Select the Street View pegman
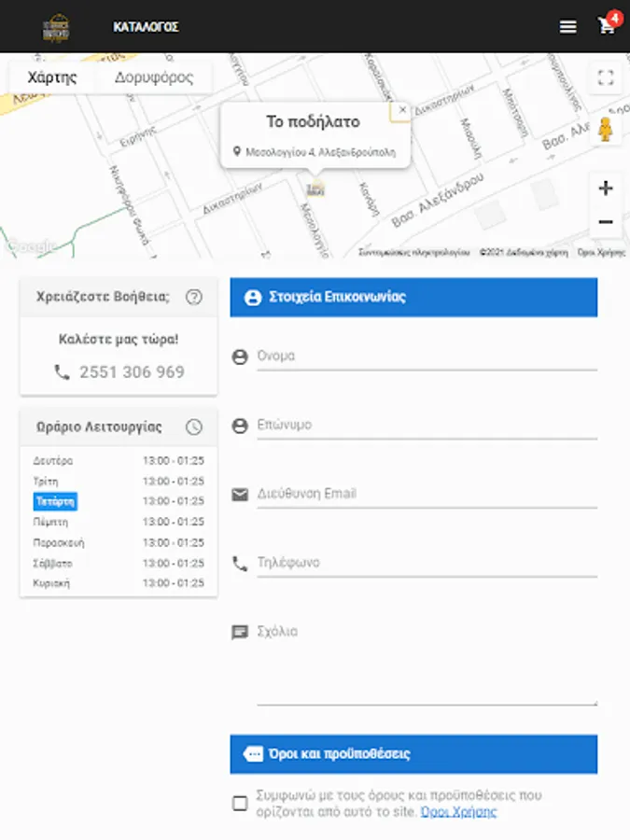This screenshot has width=630, height=840. (606, 129)
